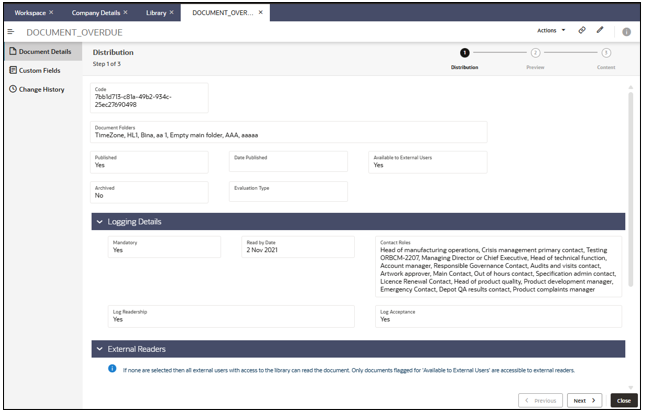645x413 pixels.
Task: Close the Library tab with its X
Action: click(172, 12)
